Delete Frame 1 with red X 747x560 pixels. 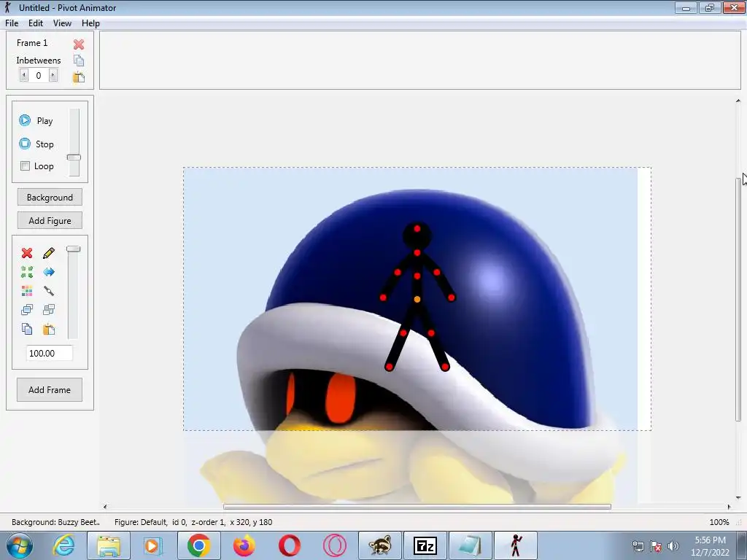tap(79, 44)
